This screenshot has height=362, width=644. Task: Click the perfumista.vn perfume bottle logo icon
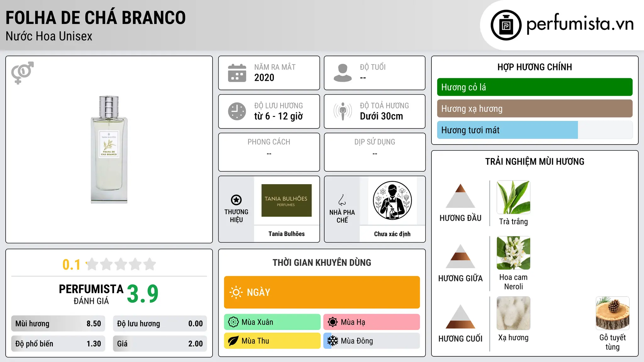tap(506, 25)
